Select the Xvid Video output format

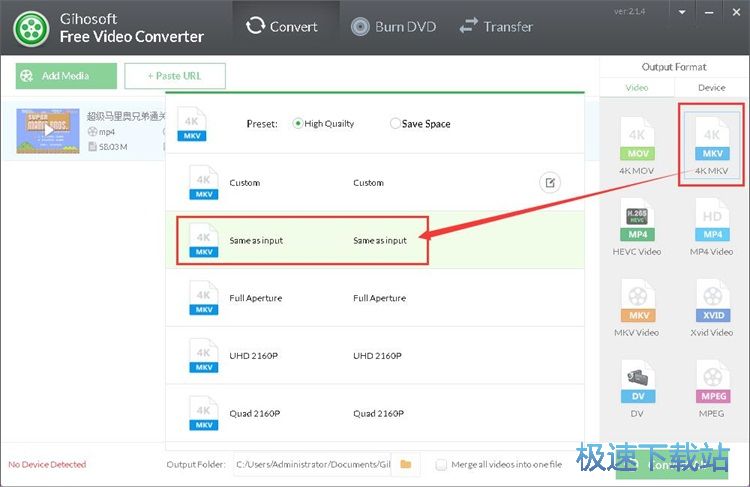coord(712,308)
